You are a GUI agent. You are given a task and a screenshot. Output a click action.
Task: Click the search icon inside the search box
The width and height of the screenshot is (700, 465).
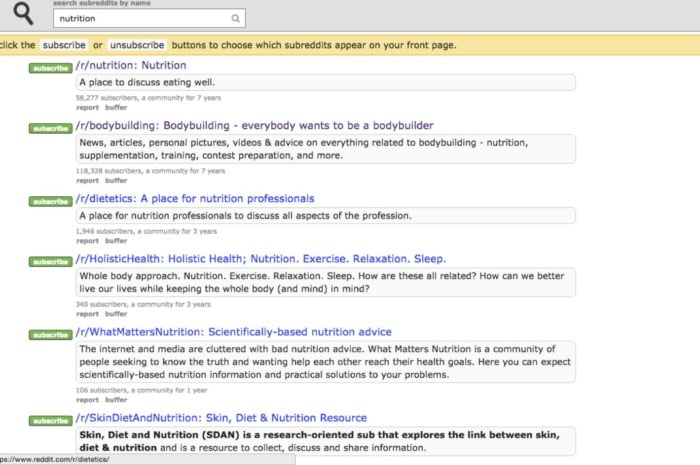coord(235,18)
